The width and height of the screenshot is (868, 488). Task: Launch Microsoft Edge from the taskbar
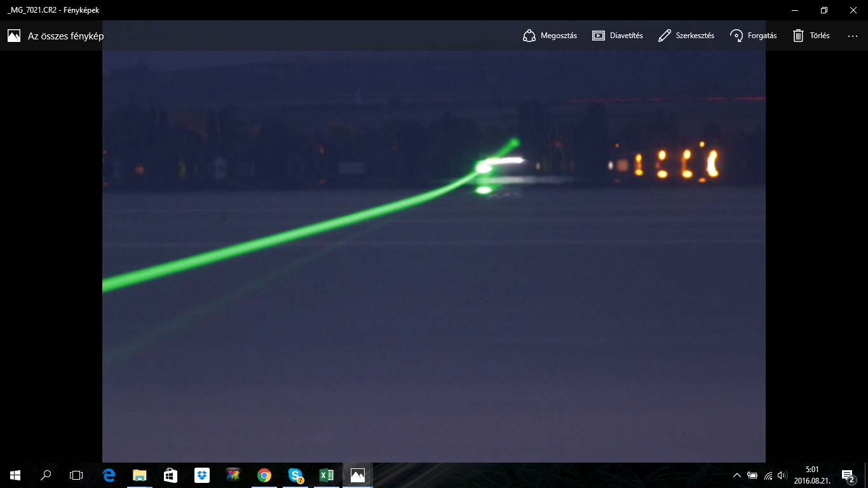109,475
